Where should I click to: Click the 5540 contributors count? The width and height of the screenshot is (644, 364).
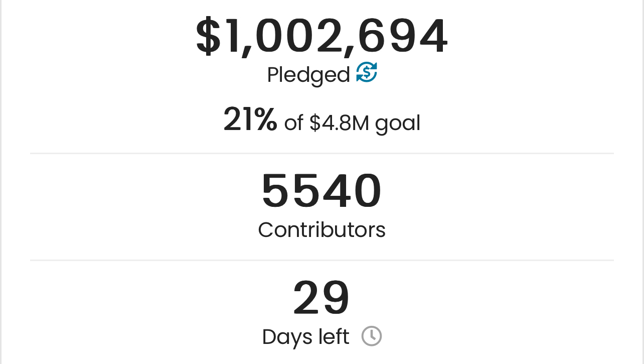[321, 191]
